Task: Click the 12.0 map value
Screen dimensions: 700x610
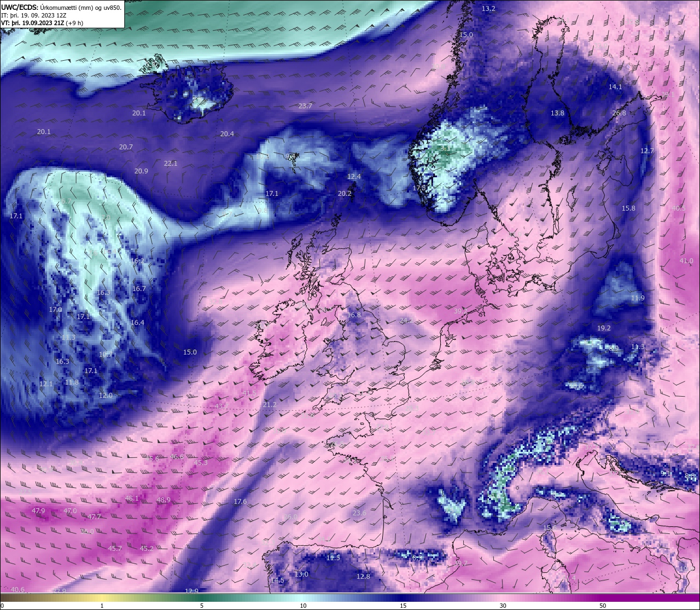Action: pos(106,396)
